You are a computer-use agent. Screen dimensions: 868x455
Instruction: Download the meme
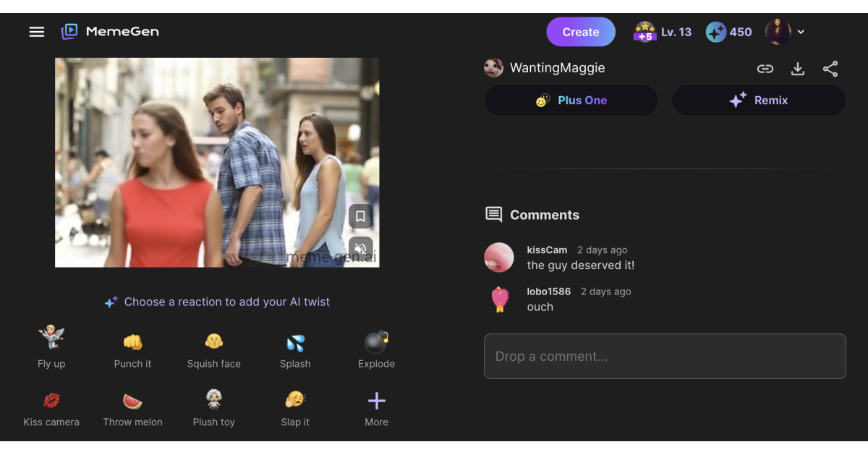pyautogui.click(x=798, y=69)
